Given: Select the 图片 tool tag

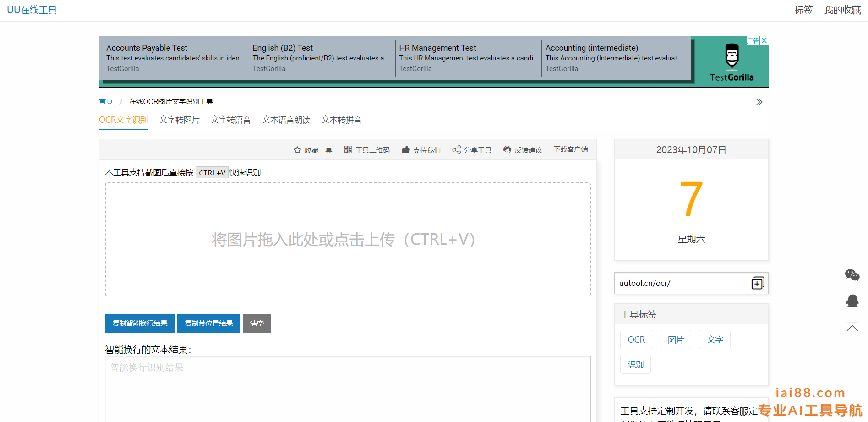Looking at the screenshot, I should point(676,340).
